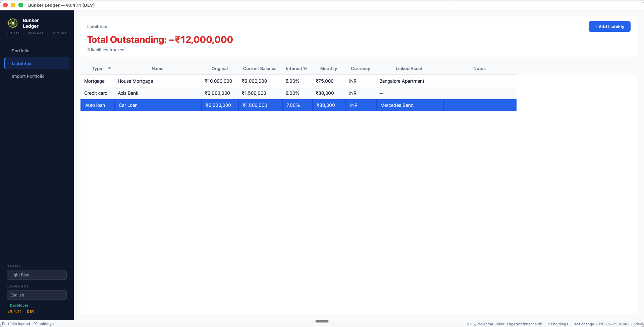The image size is (644, 327).
Task: Click the Type column sort arrow
Action: pos(109,68)
